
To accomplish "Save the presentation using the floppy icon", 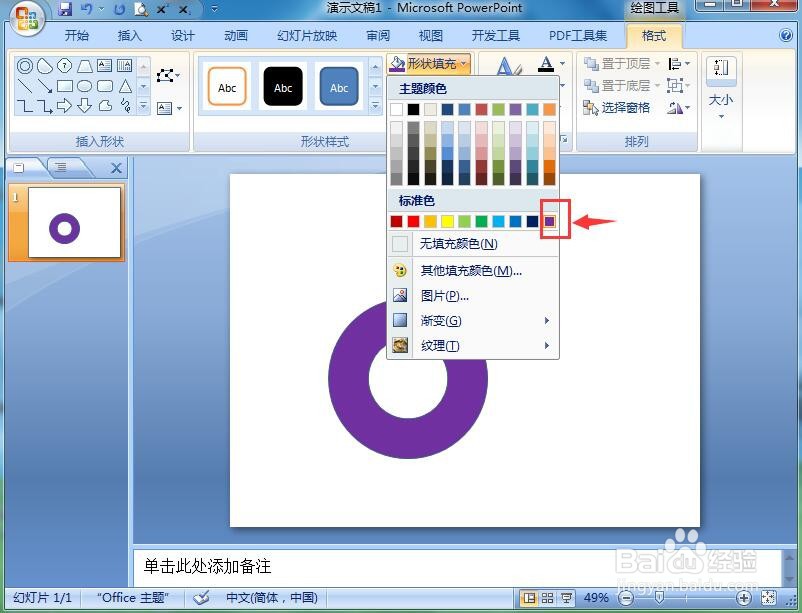I will [64, 8].
